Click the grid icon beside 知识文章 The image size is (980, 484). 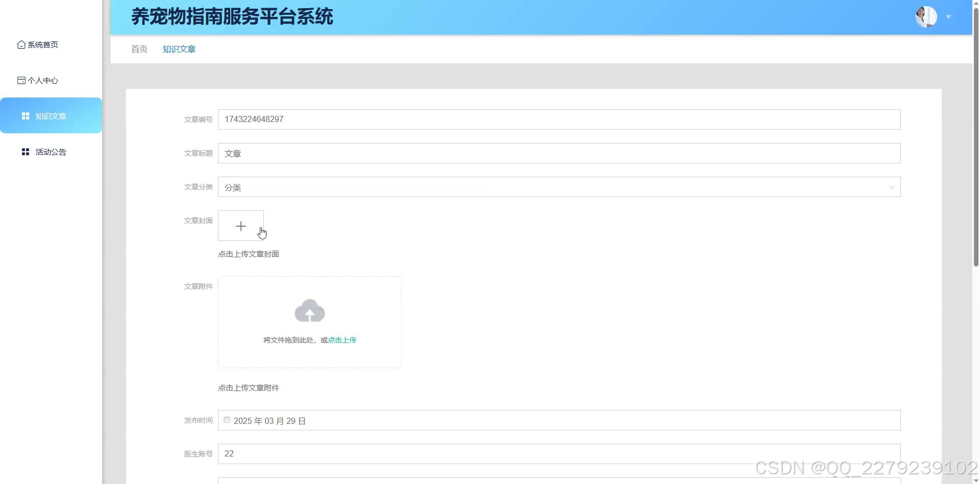(x=26, y=116)
